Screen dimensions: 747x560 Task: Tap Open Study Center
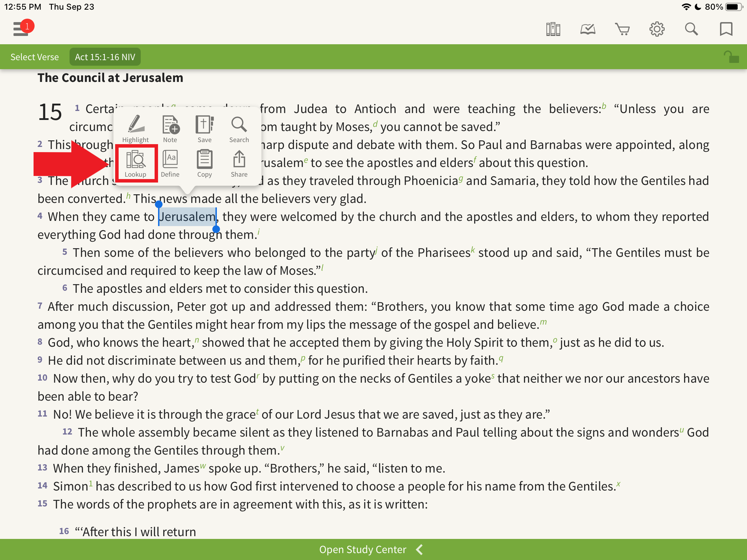363,549
